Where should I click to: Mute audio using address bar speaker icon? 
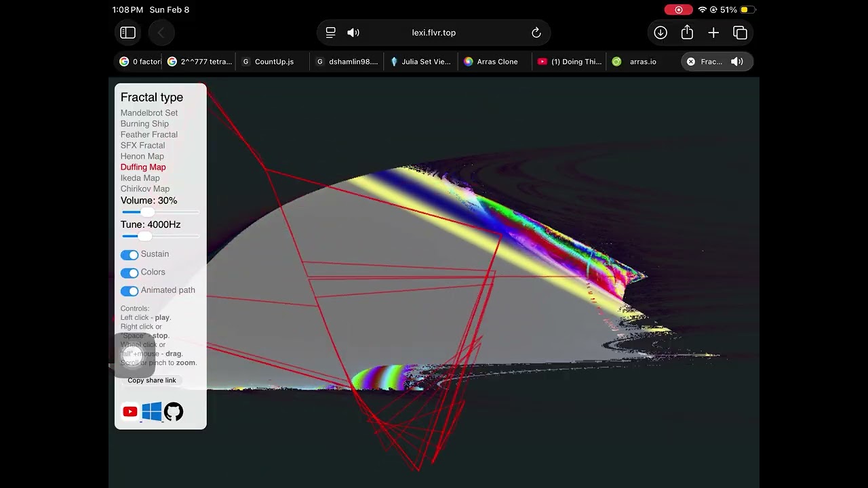[x=353, y=33]
